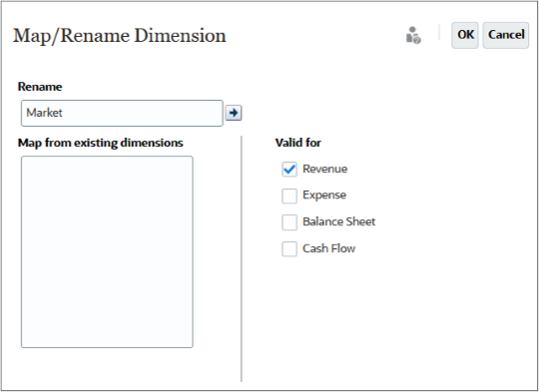The image size is (539, 392).
Task: Click the separator line left of OK
Action: coord(439,33)
